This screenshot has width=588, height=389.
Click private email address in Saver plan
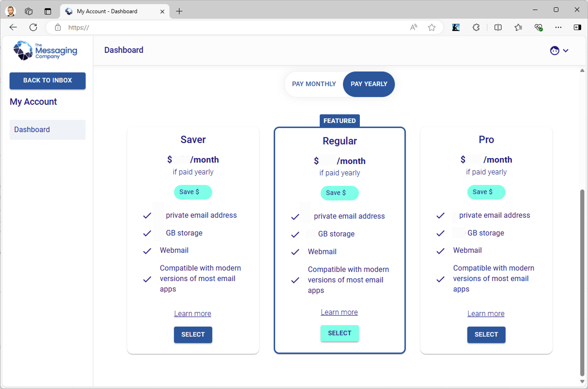point(201,215)
